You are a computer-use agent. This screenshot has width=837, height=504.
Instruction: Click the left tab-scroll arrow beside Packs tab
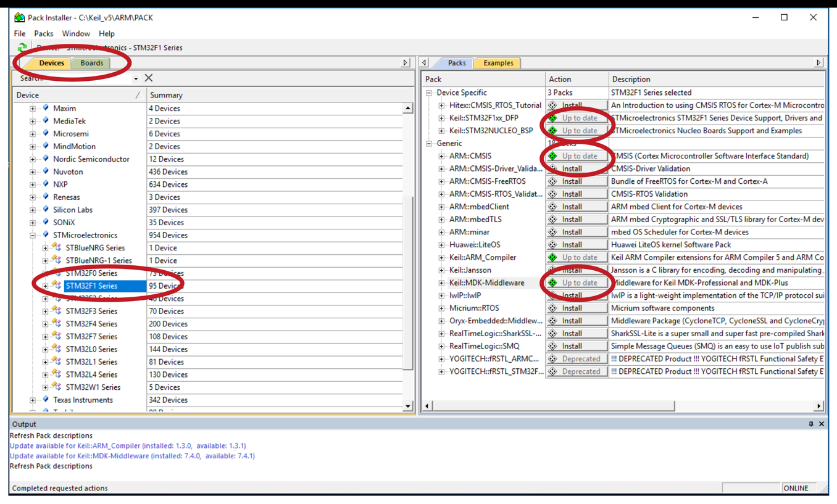point(425,63)
